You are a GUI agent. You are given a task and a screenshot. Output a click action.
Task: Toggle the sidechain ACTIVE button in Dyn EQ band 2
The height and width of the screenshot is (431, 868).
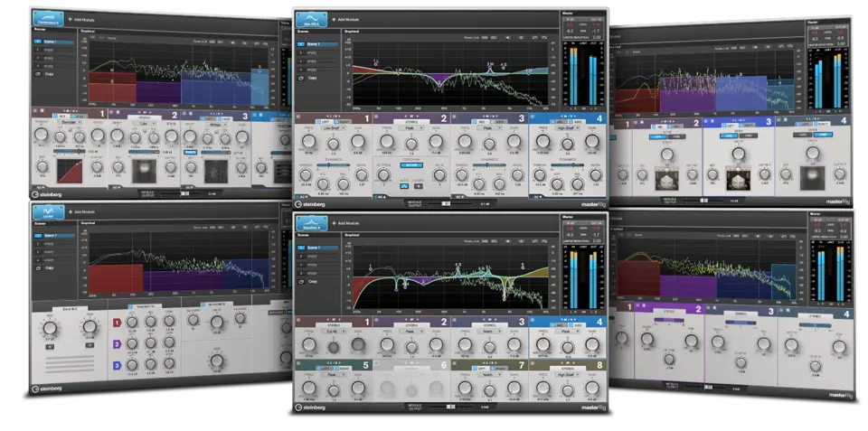[413, 164]
